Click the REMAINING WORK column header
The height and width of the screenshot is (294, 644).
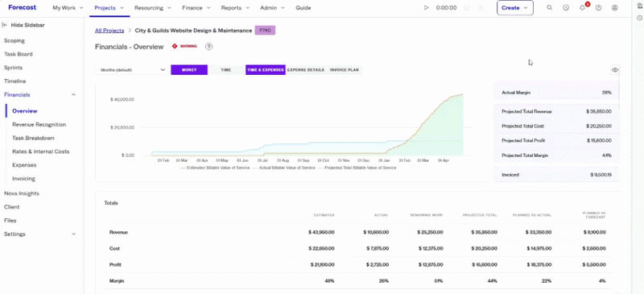(x=427, y=215)
